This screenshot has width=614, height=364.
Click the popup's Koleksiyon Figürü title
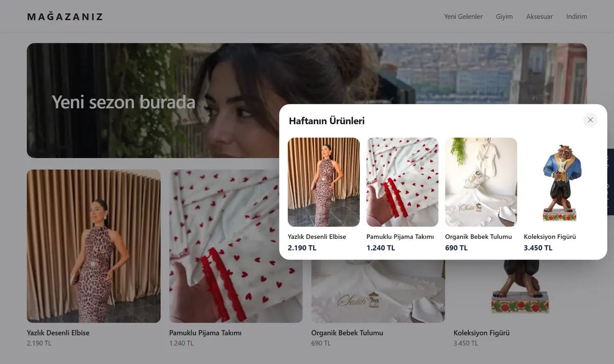point(550,237)
